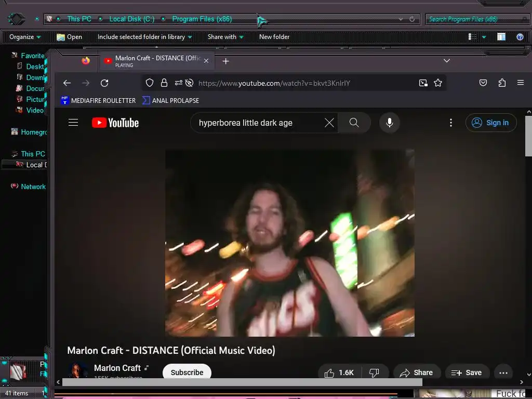This screenshot has height=399, width=532.
Task: Navigate to This PC breadcrumb
Action: pyautogui.click(x=79, y=19)
